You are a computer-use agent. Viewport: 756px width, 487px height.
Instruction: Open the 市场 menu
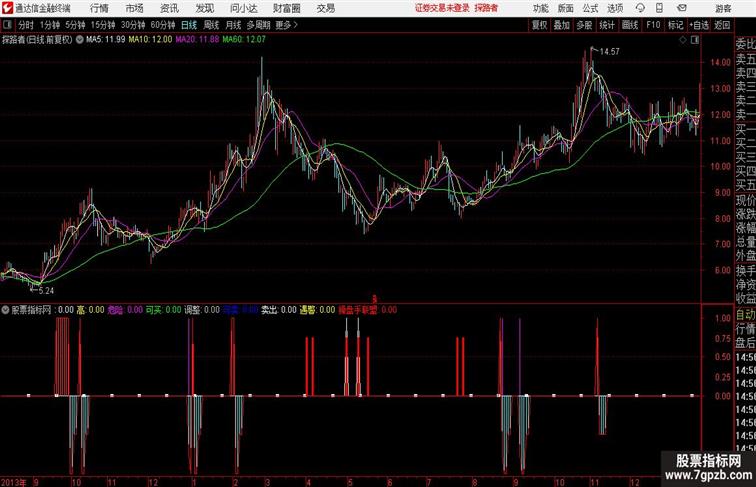135,8
